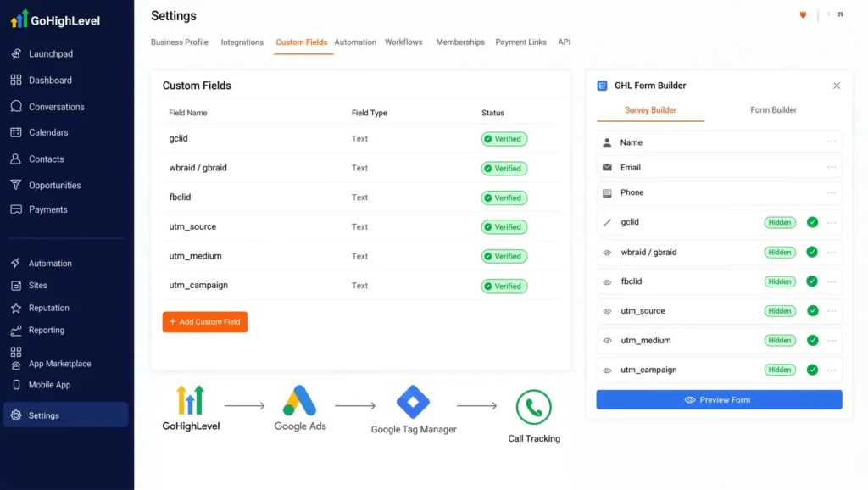The width and height of the screenshot is (868, 490).
Task: Click Add Custom Field button
Action: coord(205,321)
